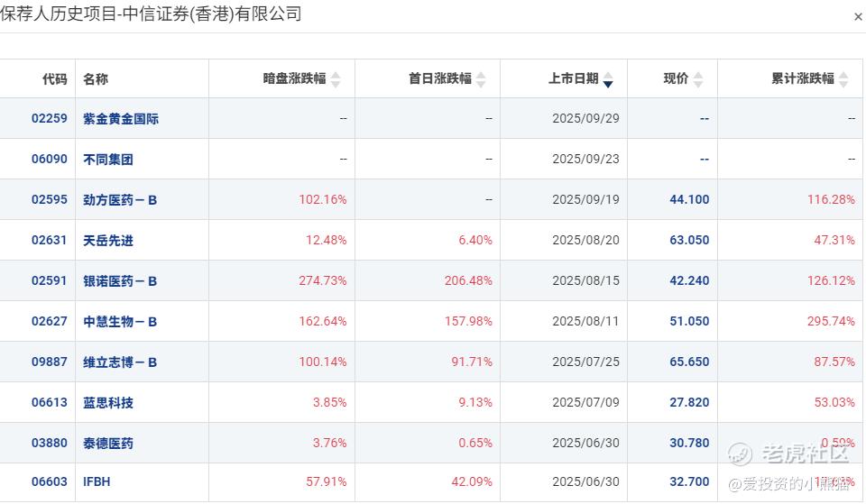Screen dimensions: 866x504
Task: Open stock code 02631
Action: 49,240
